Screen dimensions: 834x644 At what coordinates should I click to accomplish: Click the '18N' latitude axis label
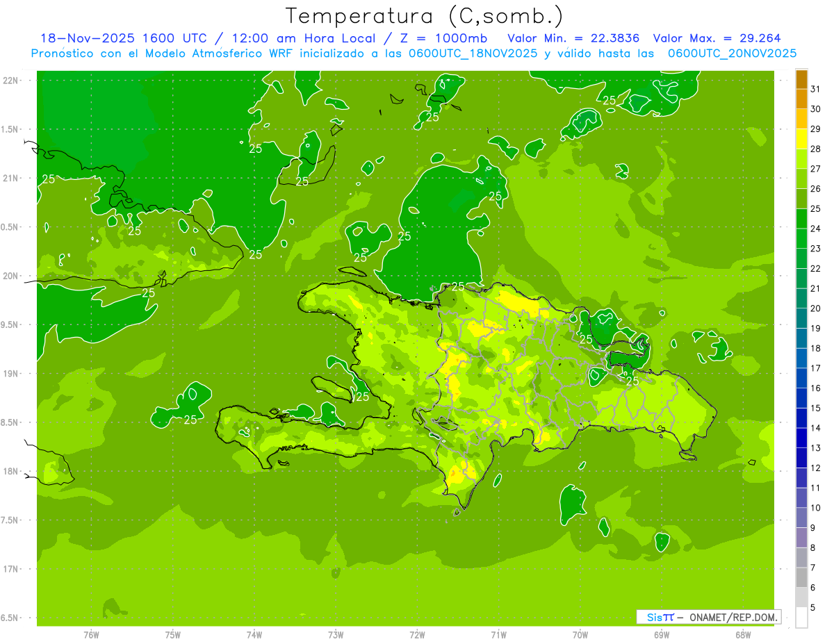(x=10, y=471)
